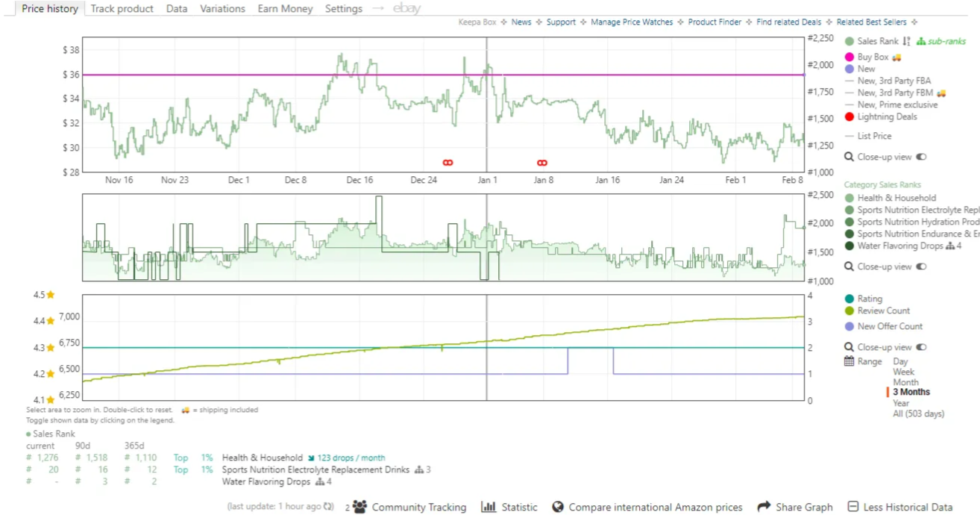The width and height of the screenshot is (980, 515).
Task: Toggle the Buy Box pink legend dot
Action: pos(849,57)
